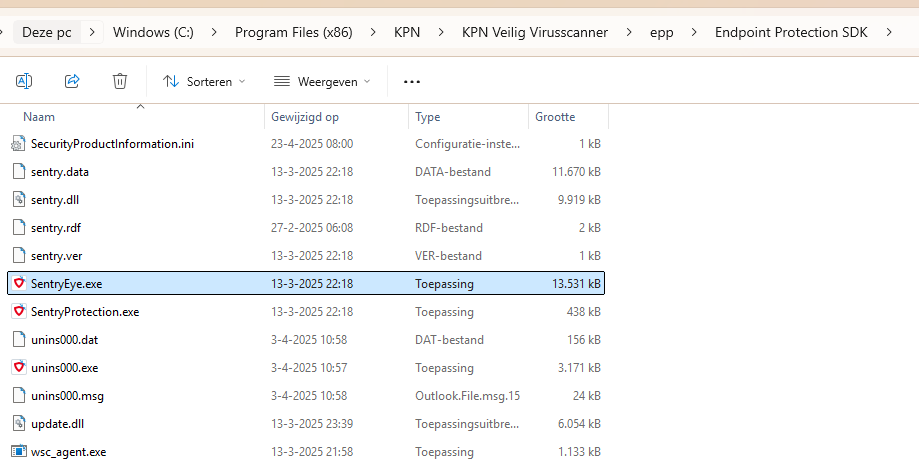The image size is (919, 465).
Task: Select the file name SentryEye.exe
Action: pos(67,284)
